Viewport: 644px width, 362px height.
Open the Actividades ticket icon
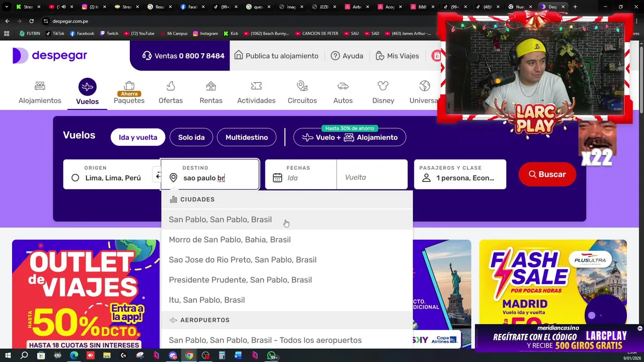(x=256, y=86)
